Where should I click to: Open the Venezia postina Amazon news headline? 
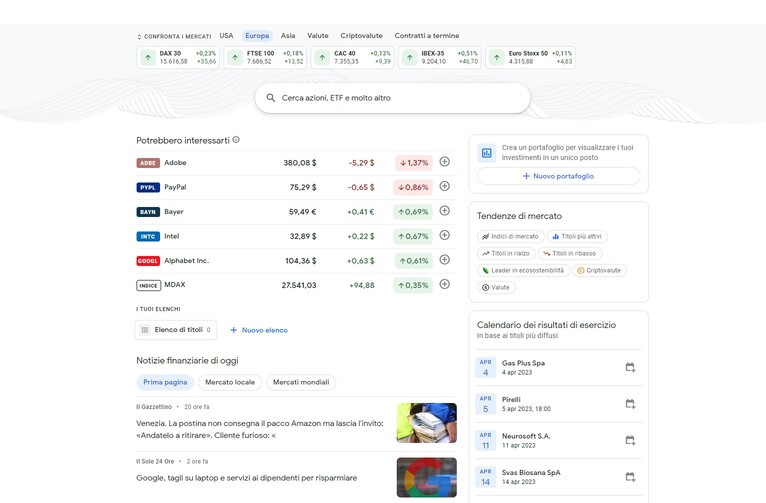(260, 429)
